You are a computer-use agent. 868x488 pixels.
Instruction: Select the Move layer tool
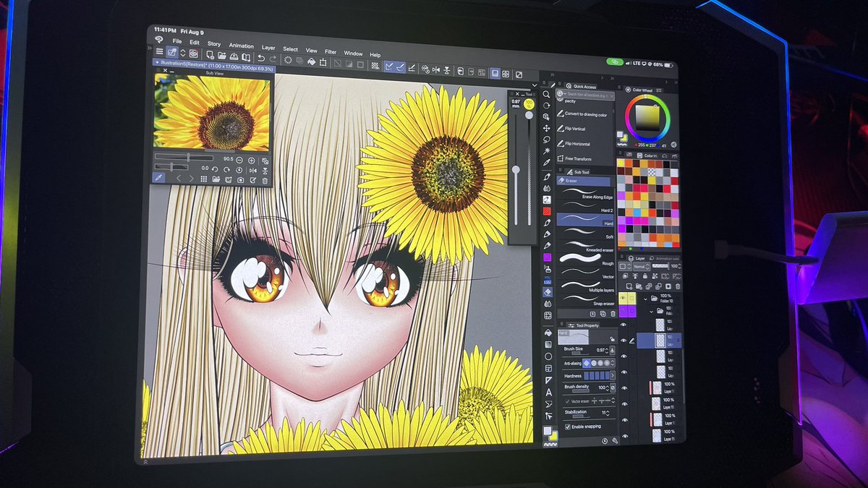click(x=546, y=129)
